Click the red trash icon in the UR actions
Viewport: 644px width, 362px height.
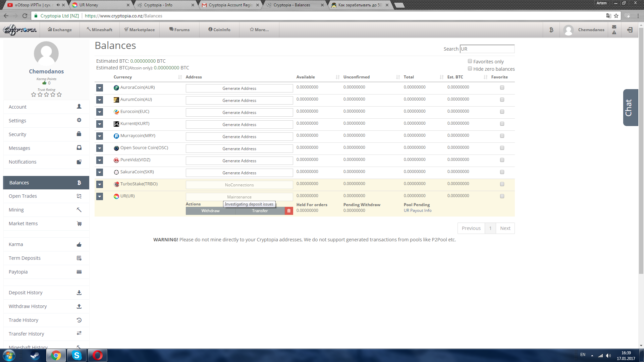coord(289,211)
